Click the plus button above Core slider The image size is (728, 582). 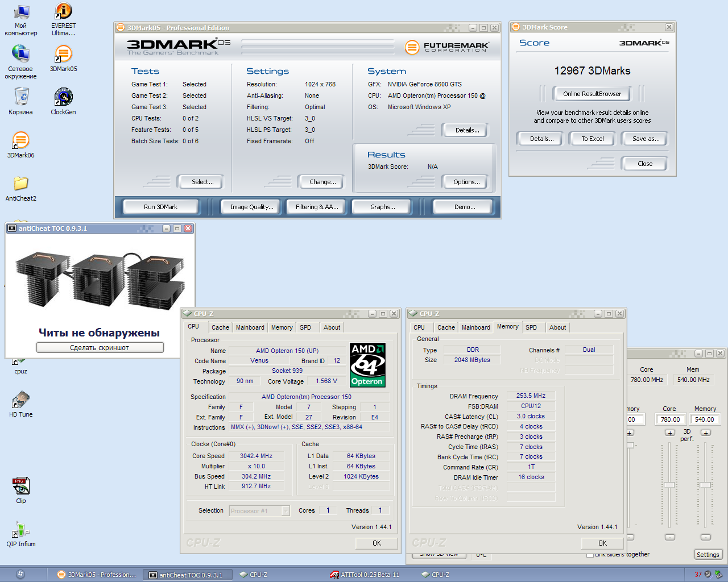670,433
